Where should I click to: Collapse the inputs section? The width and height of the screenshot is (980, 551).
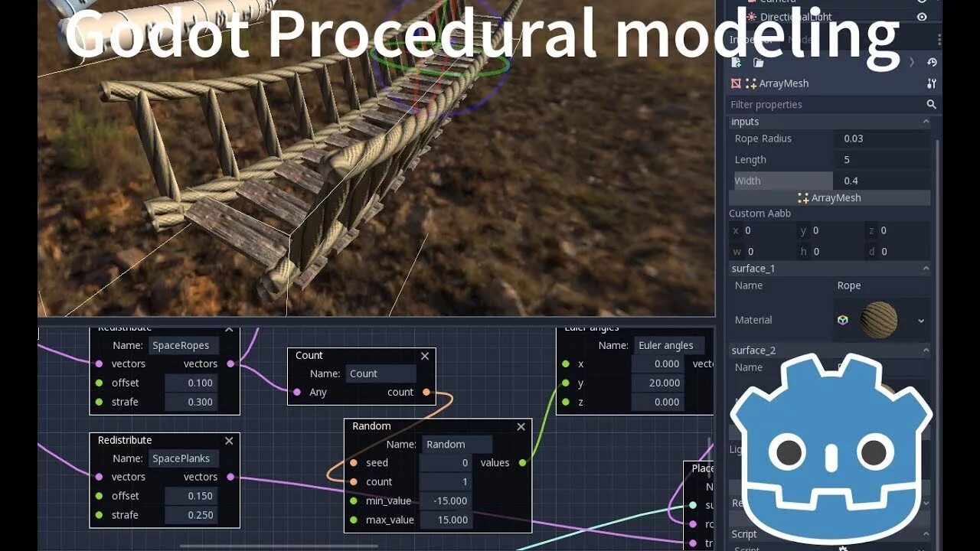tap(829, 122)
